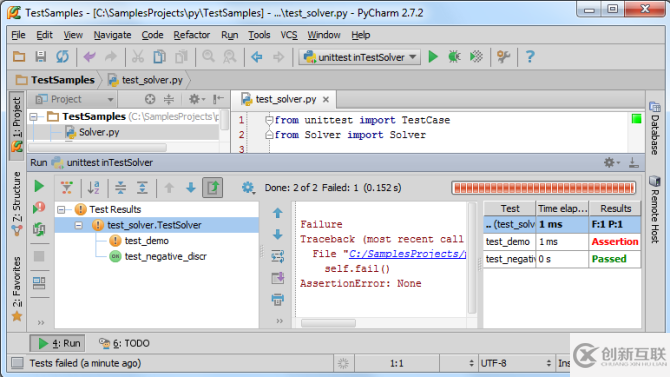Click Expand All icon in test toolbar

click(x=120, y=188)
